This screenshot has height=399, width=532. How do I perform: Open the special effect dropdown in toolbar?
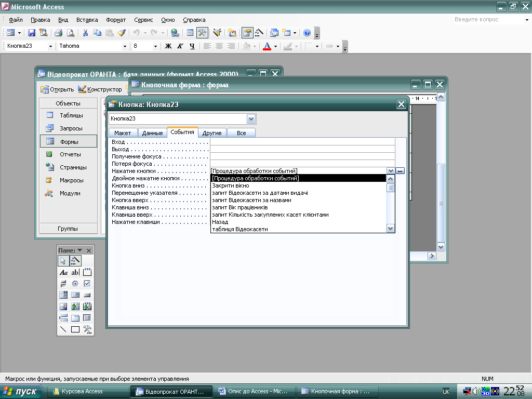pyautogui.click(x=338, y=46)
